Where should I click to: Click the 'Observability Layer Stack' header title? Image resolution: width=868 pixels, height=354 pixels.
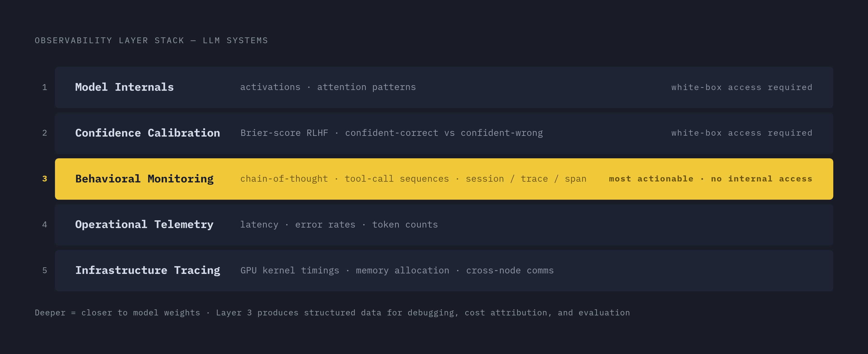click(109, 41)
